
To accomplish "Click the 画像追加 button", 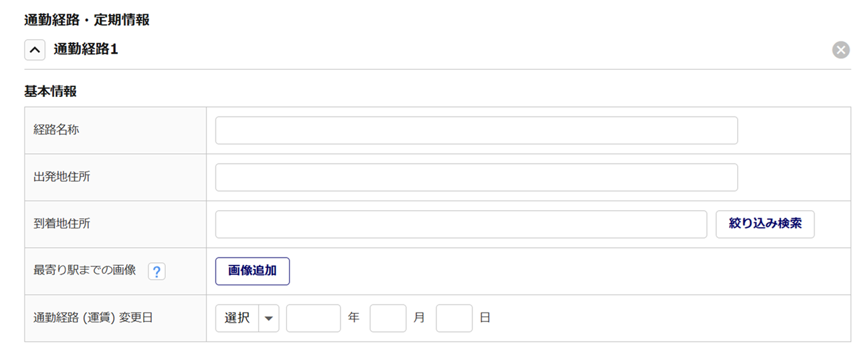I will point(252,271).
